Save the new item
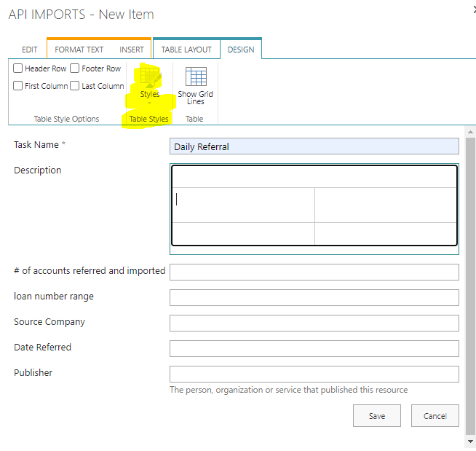 (x=377, y=415)
